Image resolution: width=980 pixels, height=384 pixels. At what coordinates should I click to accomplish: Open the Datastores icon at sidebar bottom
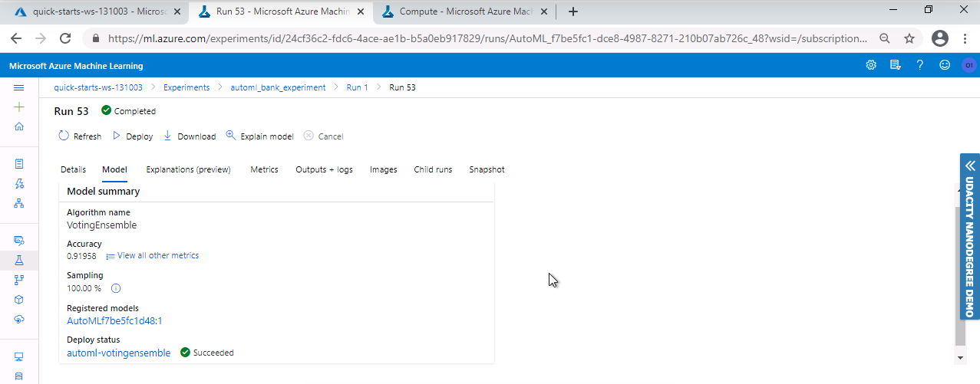coord(19,376)
